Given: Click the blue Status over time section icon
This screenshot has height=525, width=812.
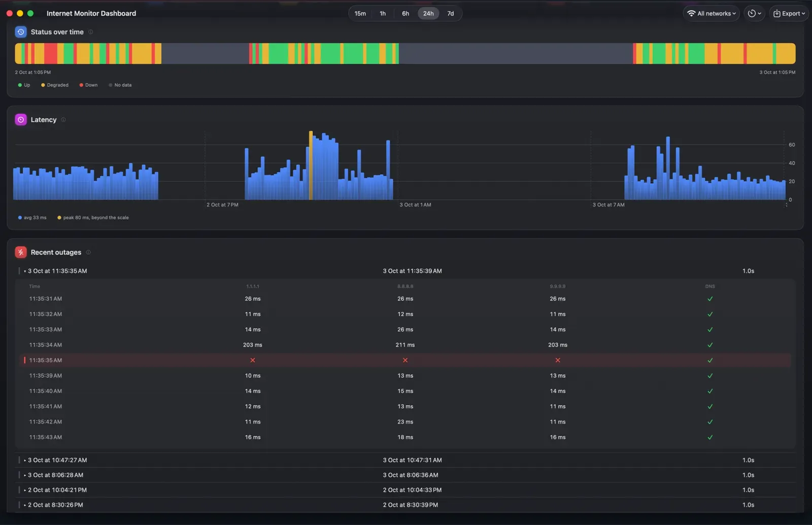Looking at the screenshot, I should (x=21, y=32).
